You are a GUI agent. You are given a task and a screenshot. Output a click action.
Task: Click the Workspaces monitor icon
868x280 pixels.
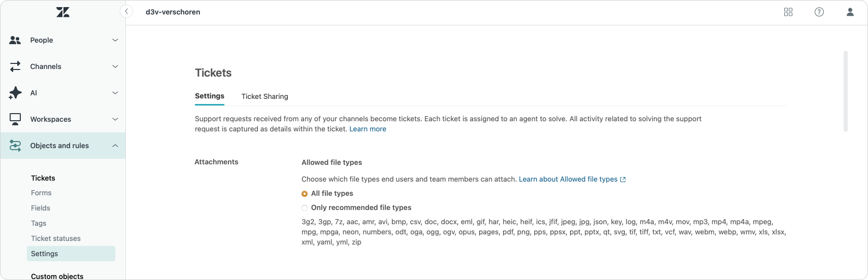click(15, 119)
